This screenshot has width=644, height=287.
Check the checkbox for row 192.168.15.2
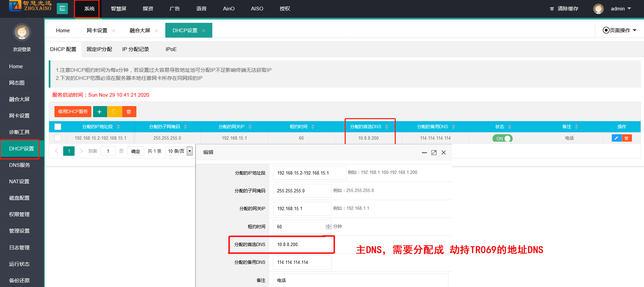click(x=58, y=138)
